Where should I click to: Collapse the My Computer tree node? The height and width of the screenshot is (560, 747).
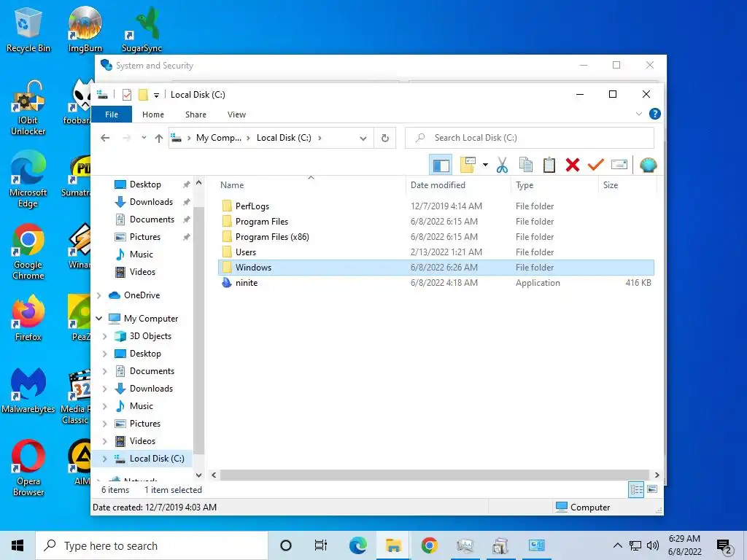pos(99,319)
